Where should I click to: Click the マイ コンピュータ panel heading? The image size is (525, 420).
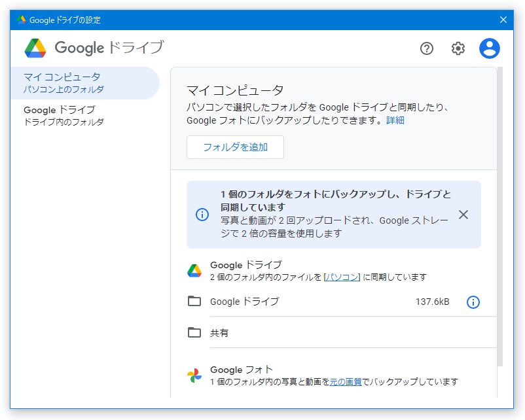pos(235,90)
